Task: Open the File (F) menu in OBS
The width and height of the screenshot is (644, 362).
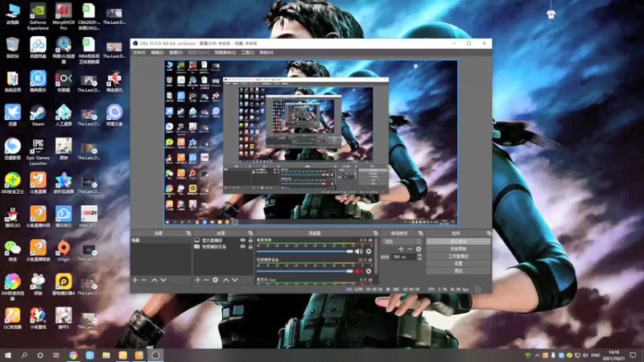Action: [138, 52]
